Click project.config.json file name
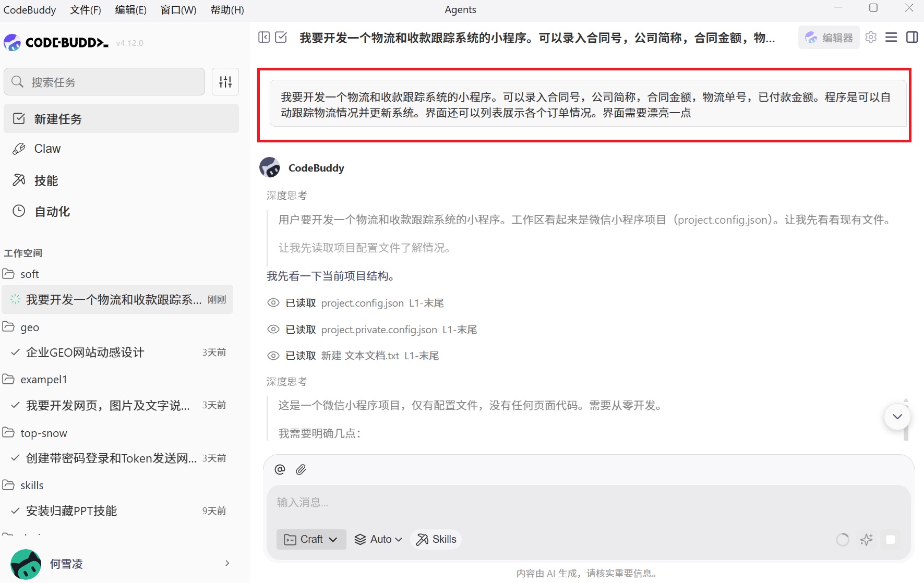The image size is (924, 583). tap(363, 303)
